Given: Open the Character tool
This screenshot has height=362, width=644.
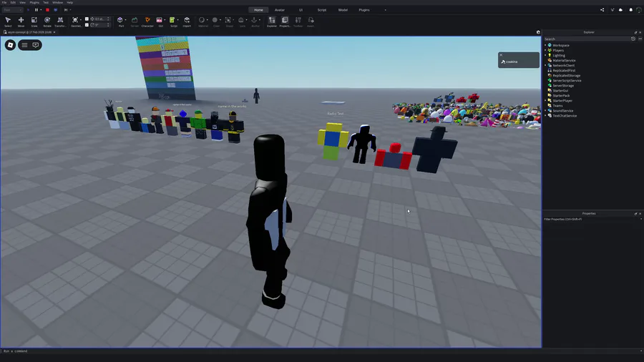Looking at the screenshot, I should coord(147,21).
